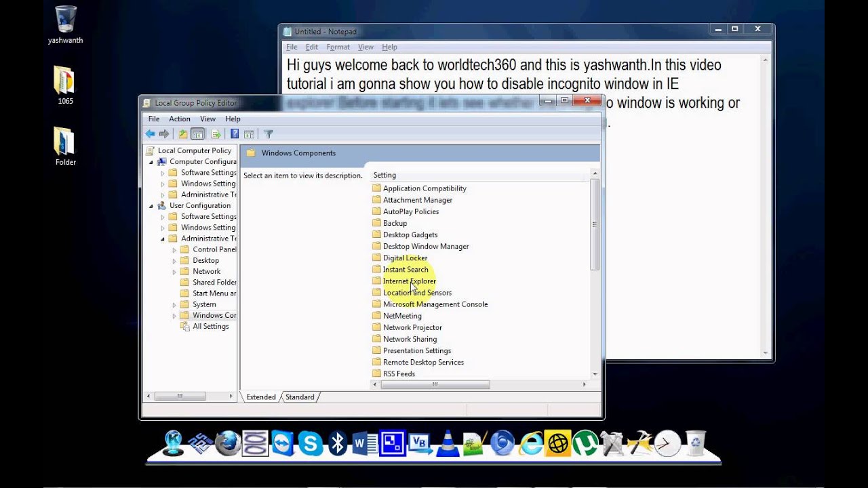Open the hammer tools icon in the dock
The width and height of the screenshot is (868, 488).
pos(640,444)
